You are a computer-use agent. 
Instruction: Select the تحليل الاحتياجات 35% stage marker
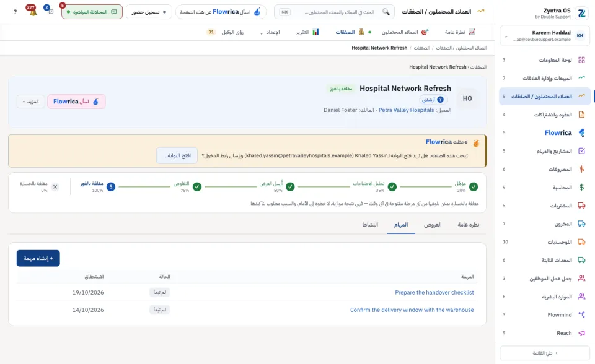tap(392, 187)
